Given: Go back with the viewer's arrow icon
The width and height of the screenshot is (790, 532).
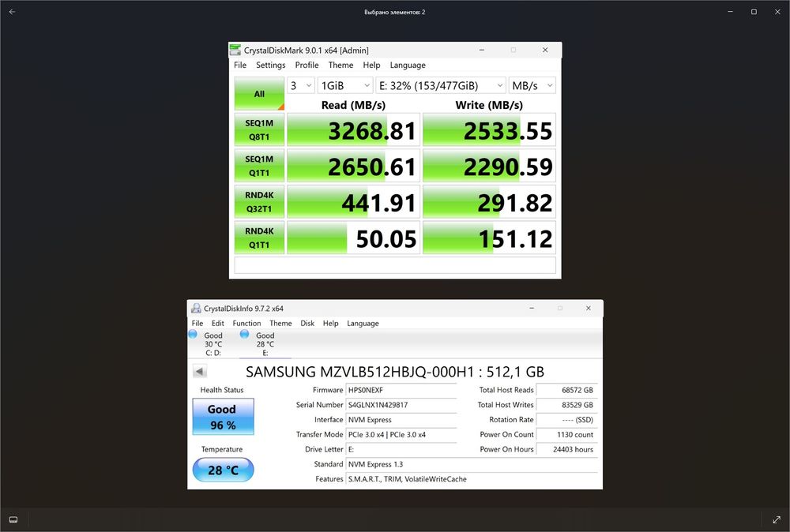Looking at the screenshot, I should coord(12,12).
